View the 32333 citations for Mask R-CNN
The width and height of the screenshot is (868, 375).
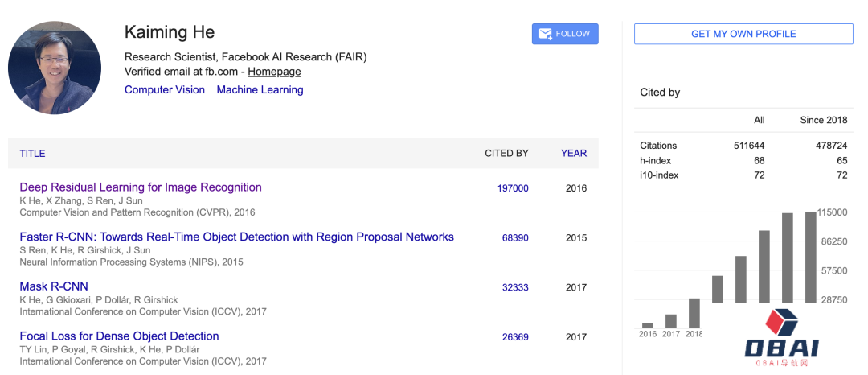point(515,287)
